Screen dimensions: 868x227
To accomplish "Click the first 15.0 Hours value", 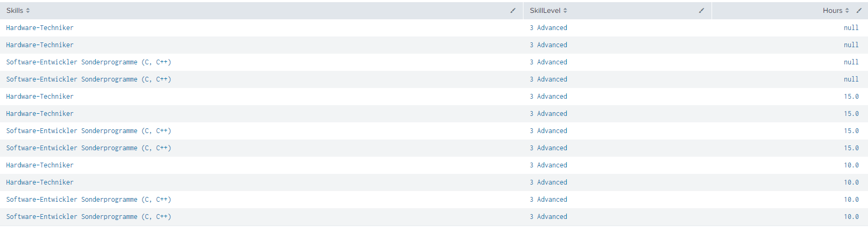I will coord(851,97).
